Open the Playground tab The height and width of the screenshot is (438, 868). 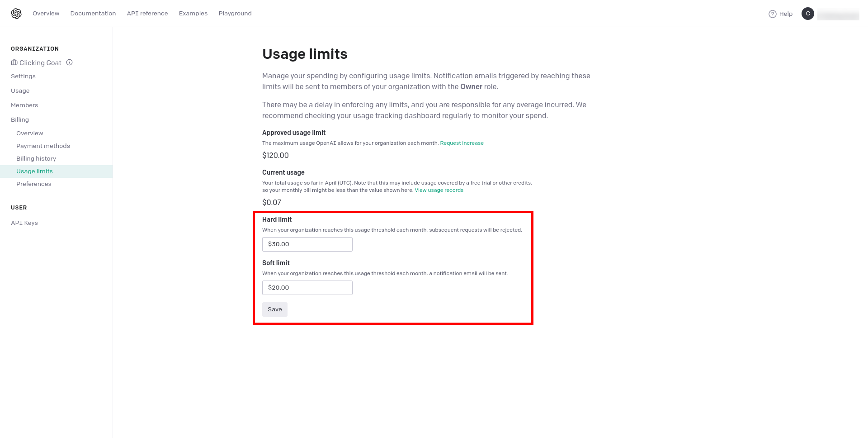(235, 14)
